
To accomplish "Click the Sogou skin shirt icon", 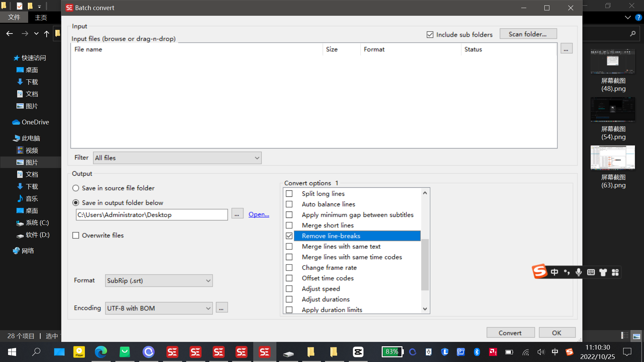I will pyautogui.click(x=603, y=272).
